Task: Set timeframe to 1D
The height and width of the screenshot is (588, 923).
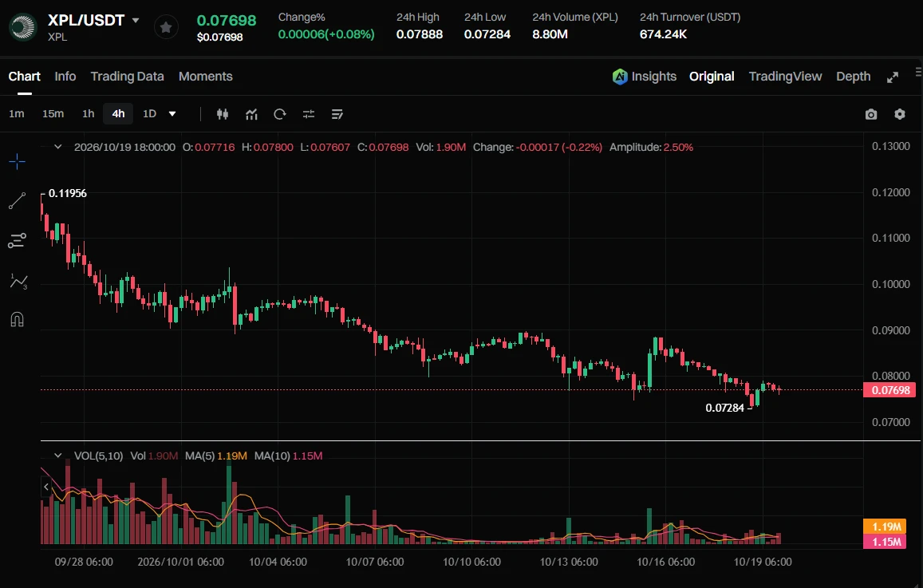Action: [x=149, y=113]
